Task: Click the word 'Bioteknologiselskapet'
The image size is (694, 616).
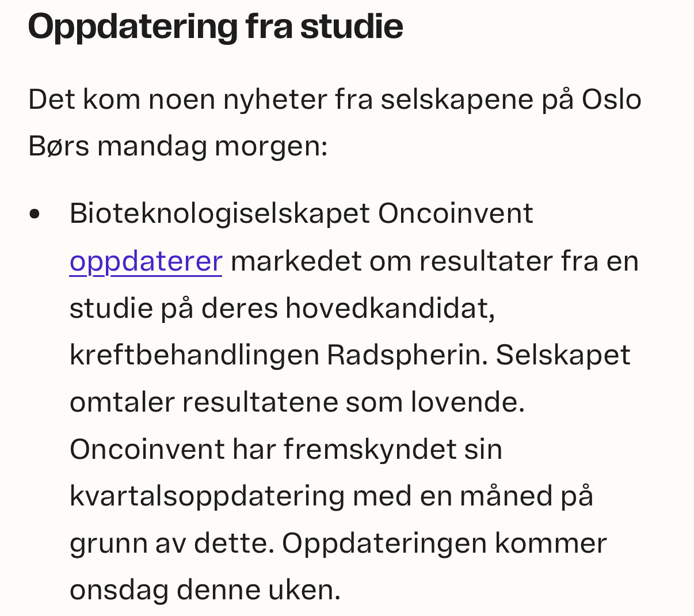Action: click(x=219, y=214)
